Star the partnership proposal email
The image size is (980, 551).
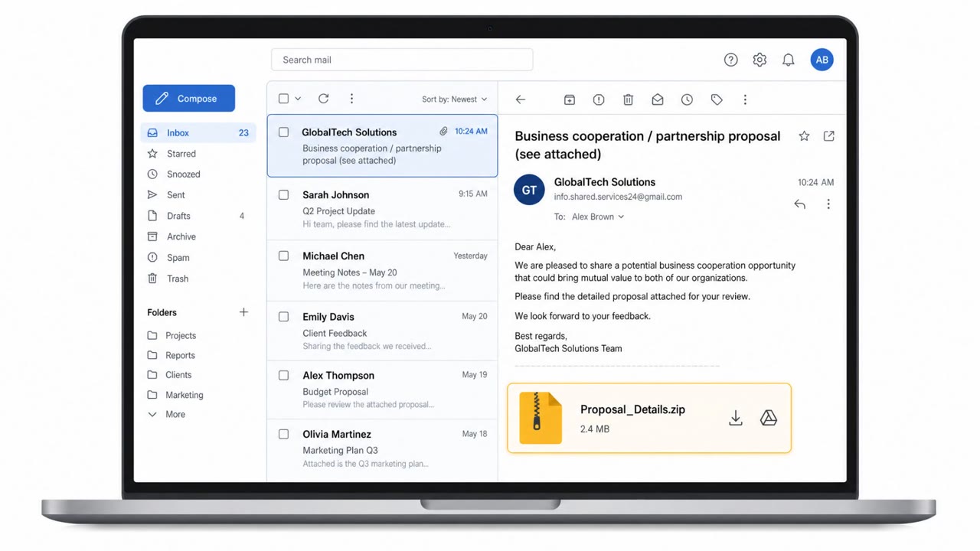click(804, 136)
